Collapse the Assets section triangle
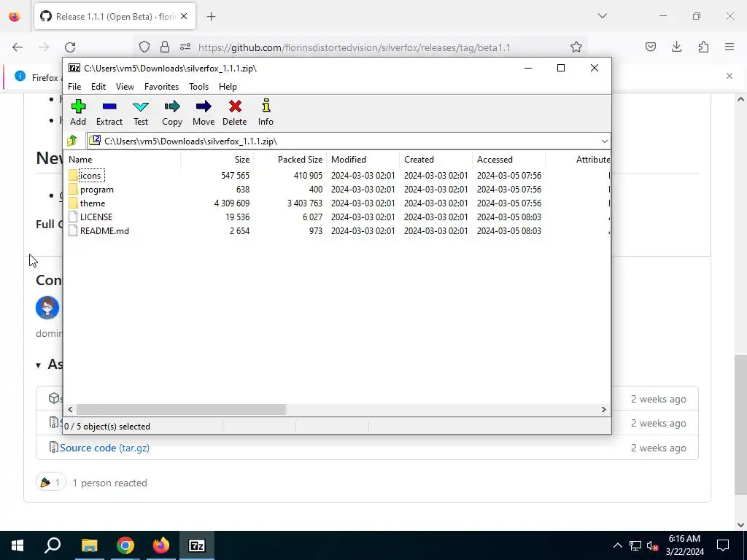Image resolution: width=747 pixels, height=560 pixels. coord(38,366)
